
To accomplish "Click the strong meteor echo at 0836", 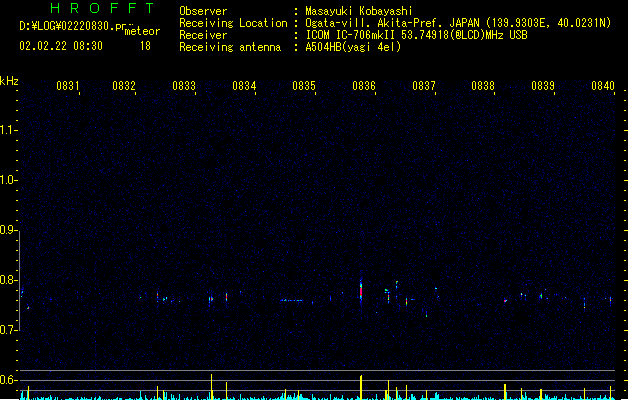I will click(x=361, y=291).
